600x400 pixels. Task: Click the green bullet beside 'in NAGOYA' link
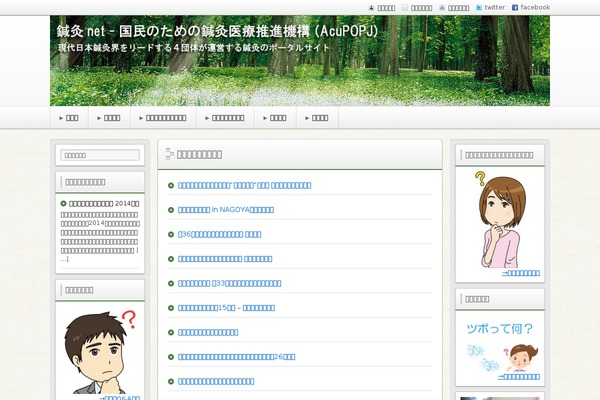point(171,210)
